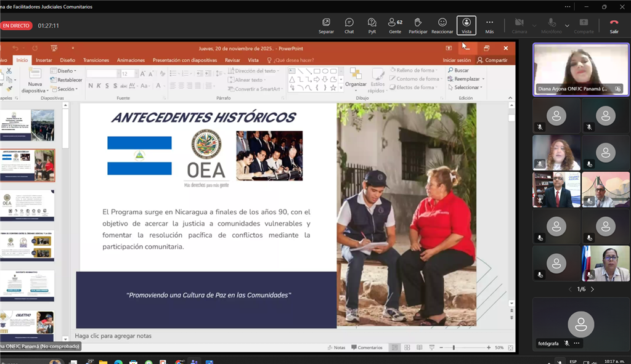This screenshot has height=364, width=631.
Task: Open more options on fotógrafa tile
Action: pos(577,343)
